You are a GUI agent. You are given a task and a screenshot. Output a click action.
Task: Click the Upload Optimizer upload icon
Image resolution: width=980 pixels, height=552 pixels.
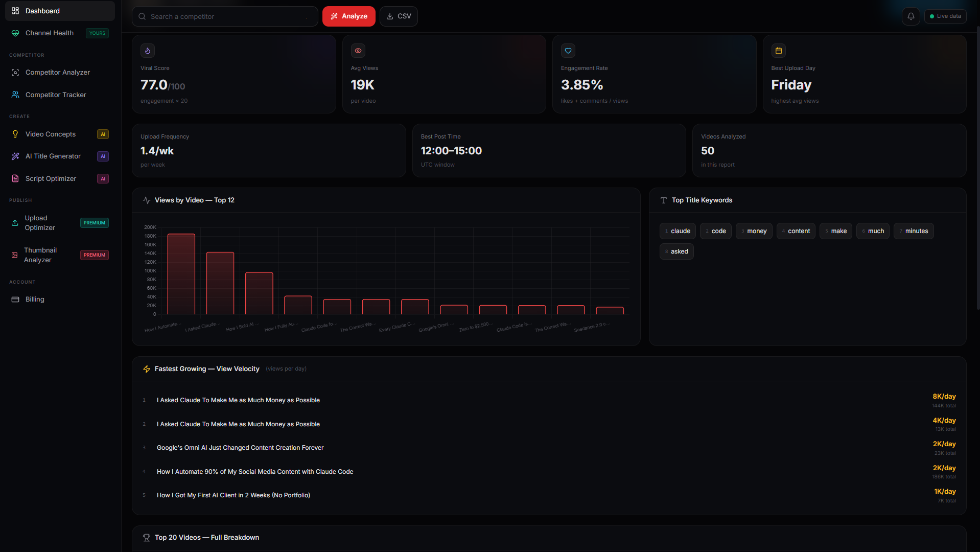[x=15, y=223]
